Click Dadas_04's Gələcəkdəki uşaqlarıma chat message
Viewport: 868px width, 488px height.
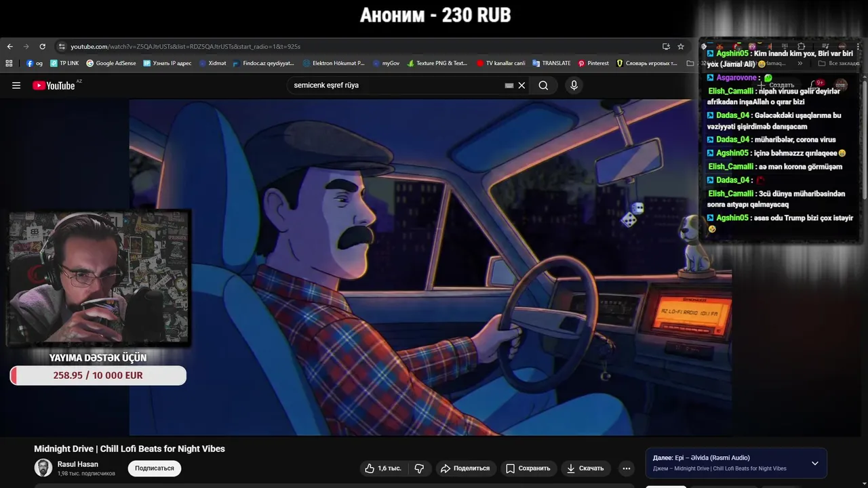pos(774,121)
